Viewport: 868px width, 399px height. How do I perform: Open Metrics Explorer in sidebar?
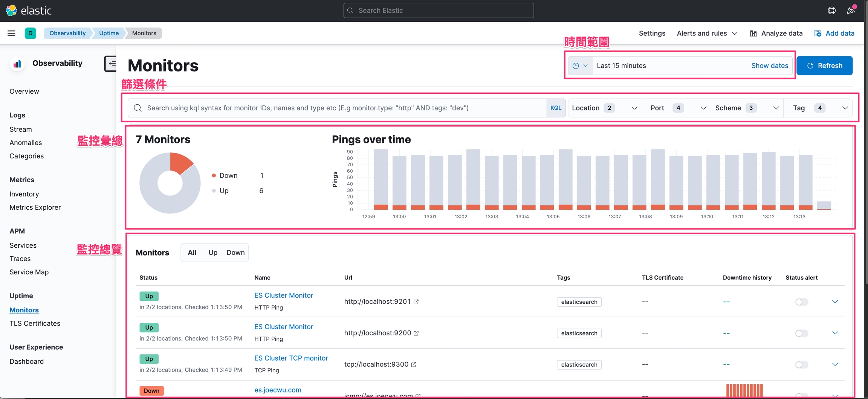coord(35,207)
